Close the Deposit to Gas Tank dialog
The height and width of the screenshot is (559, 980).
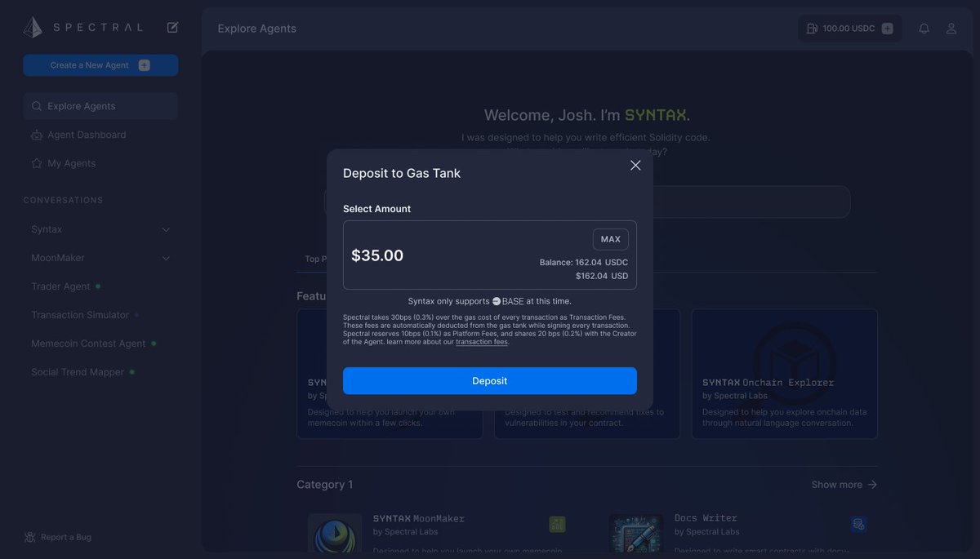point(635,165)
